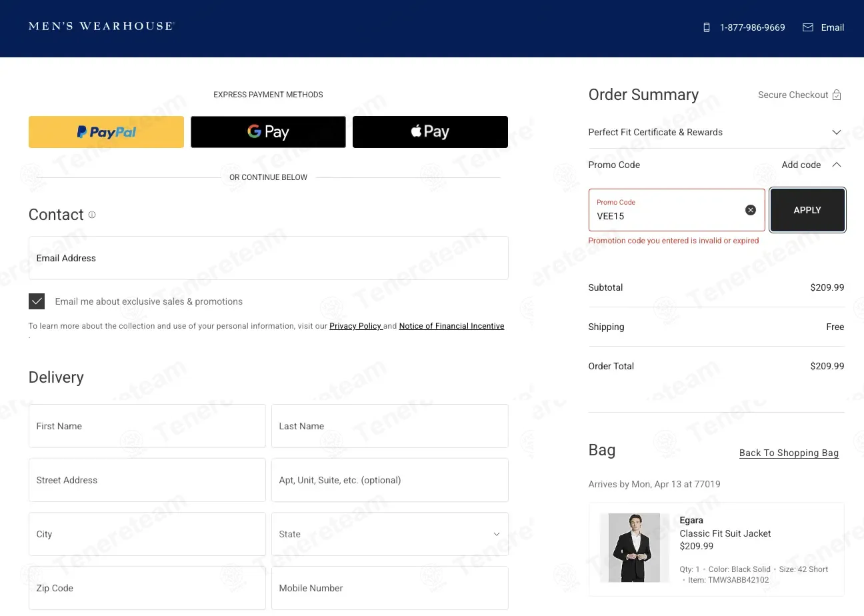
Task: Focus the Street Address field
Action: 147,480
